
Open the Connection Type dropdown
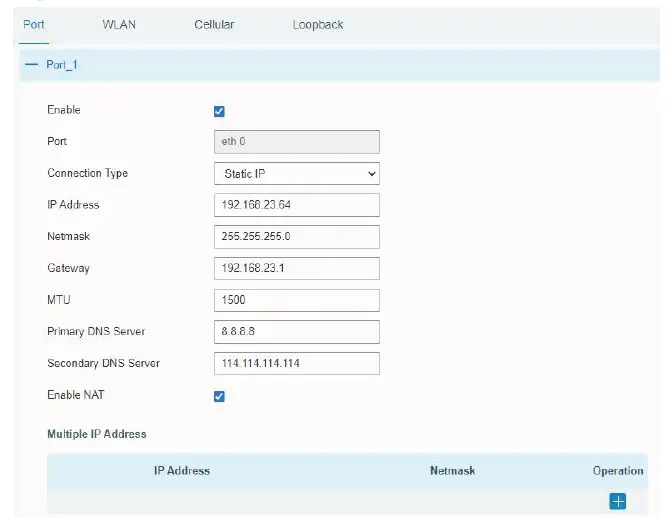click(x=296, y=174)
